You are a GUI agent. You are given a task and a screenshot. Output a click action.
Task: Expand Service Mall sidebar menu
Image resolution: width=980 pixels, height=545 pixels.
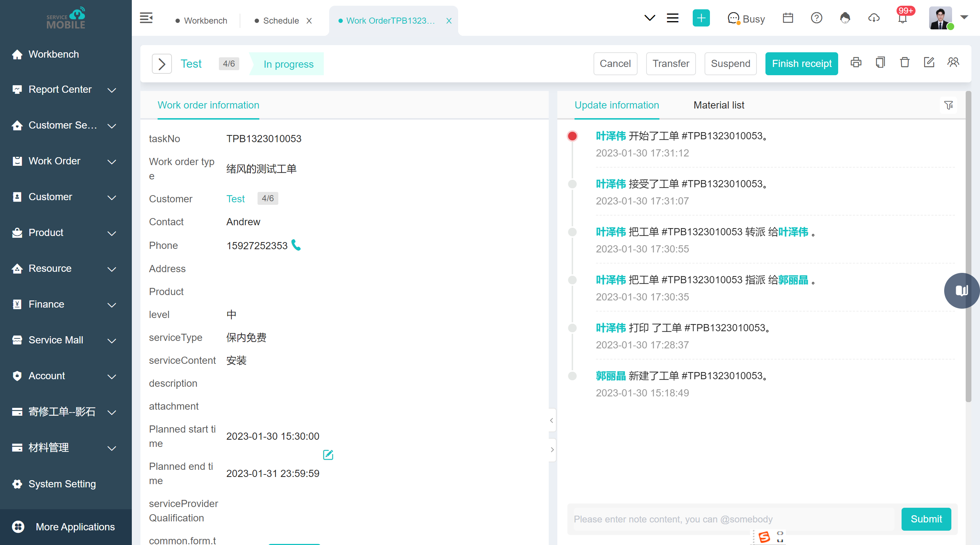click(111, 341)
